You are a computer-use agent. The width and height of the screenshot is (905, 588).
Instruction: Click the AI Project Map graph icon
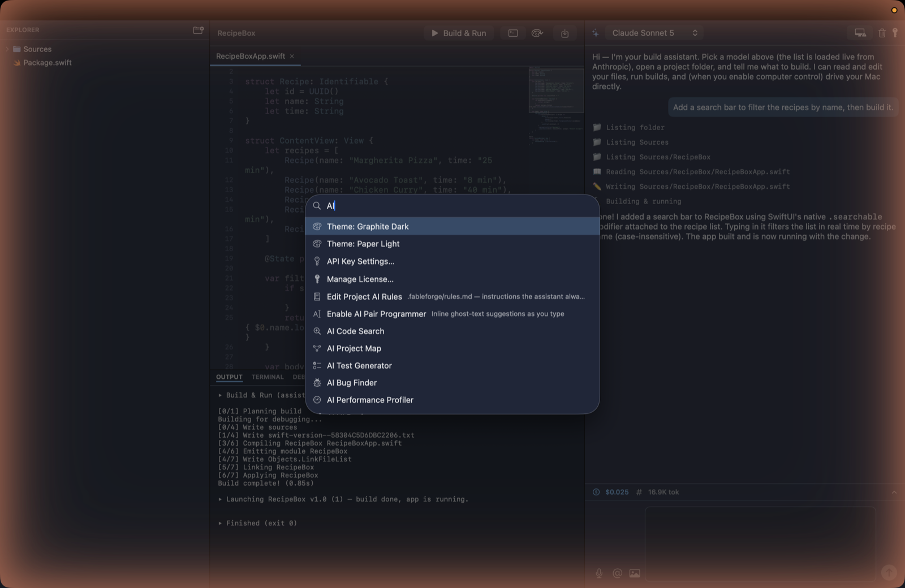(x=317, y=348)
